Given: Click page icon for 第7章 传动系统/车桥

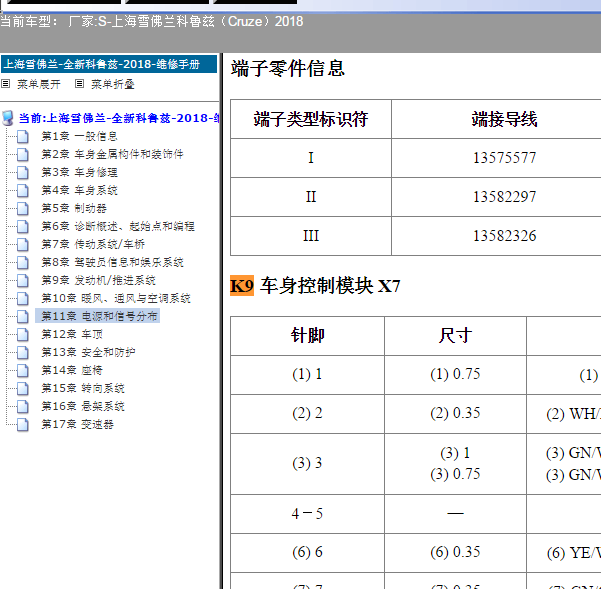Looking at the screenshot, I should point(23,244).
